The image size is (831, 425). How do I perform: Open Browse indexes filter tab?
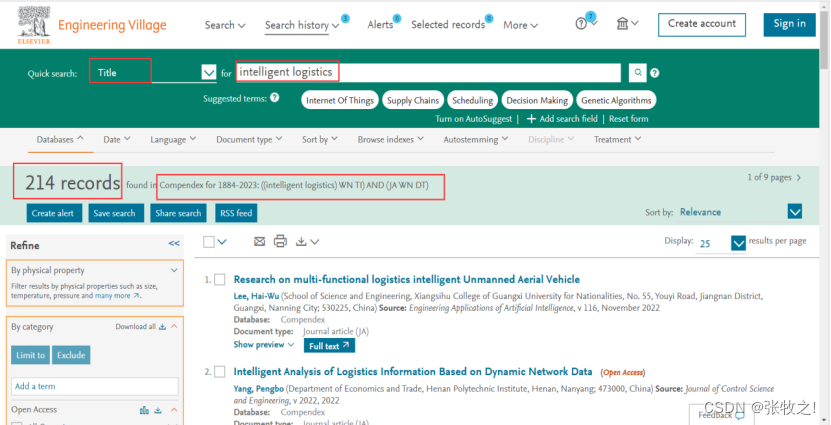coord(391,139)
